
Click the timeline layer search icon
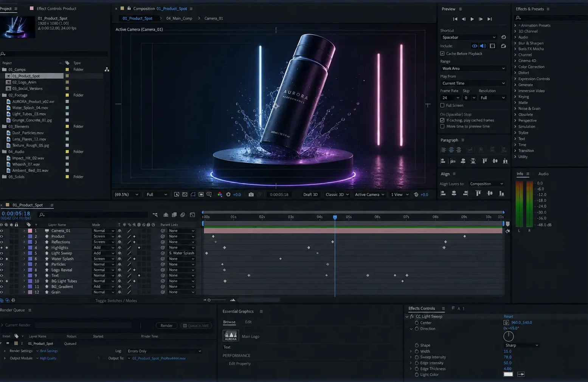pos(42,215)
